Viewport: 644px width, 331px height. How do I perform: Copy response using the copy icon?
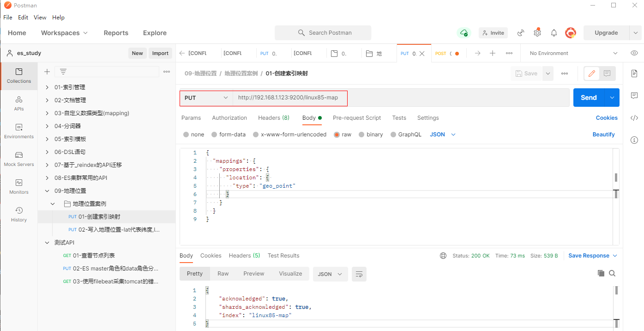[x=601, y=273]
